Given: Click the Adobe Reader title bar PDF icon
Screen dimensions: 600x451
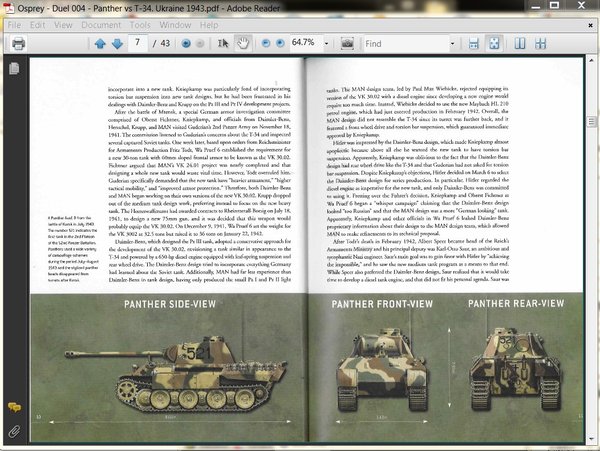Looking at the screenshot, I should click(x=8, y=8).
